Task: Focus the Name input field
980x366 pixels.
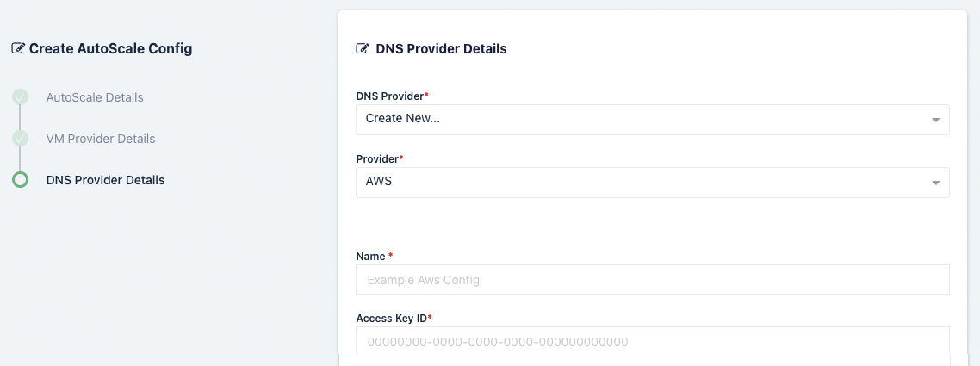Action: (652, 280)
